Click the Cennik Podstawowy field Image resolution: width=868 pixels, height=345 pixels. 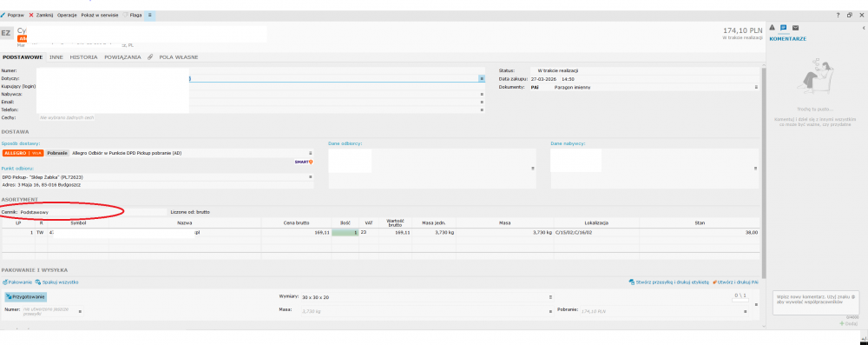93,212
